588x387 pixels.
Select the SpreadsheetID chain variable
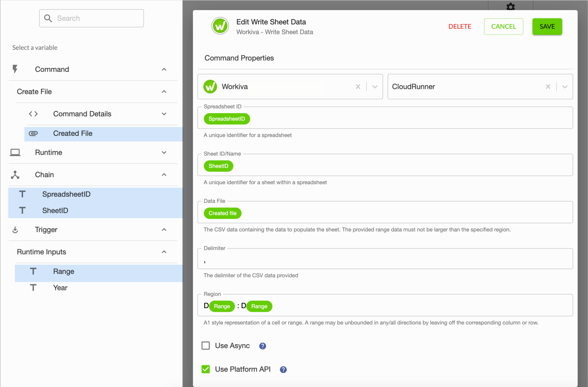coord(95,194)
